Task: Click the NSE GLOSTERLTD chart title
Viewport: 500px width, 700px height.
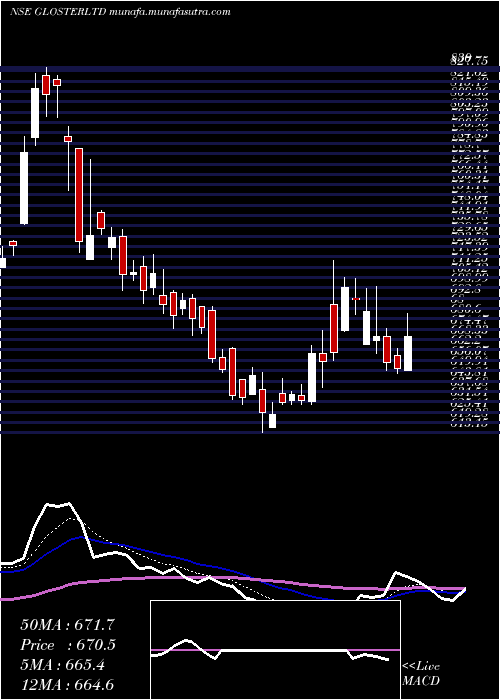Action: (57, 12)
